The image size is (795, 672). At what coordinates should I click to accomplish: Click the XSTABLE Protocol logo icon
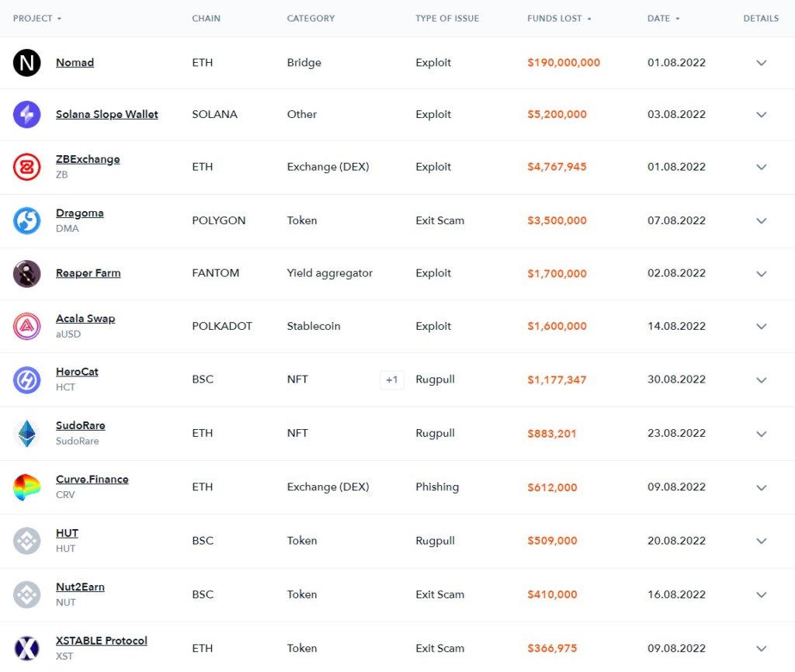[26, 648]
